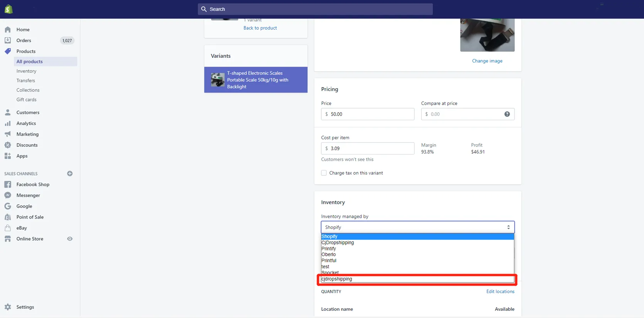The image size is (644, 318).
Task: Expand Inventory managed by dropdown
Action: [417, 227]
